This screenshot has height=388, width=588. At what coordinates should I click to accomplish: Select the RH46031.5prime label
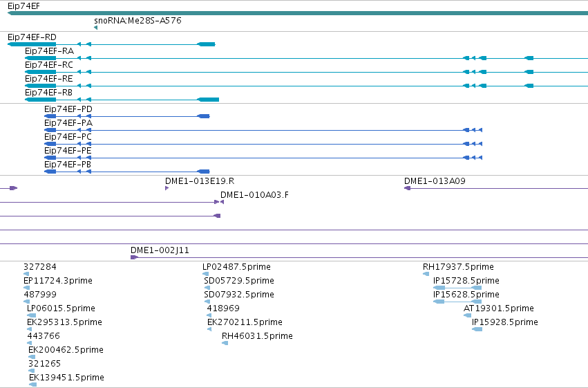(257, 336)
